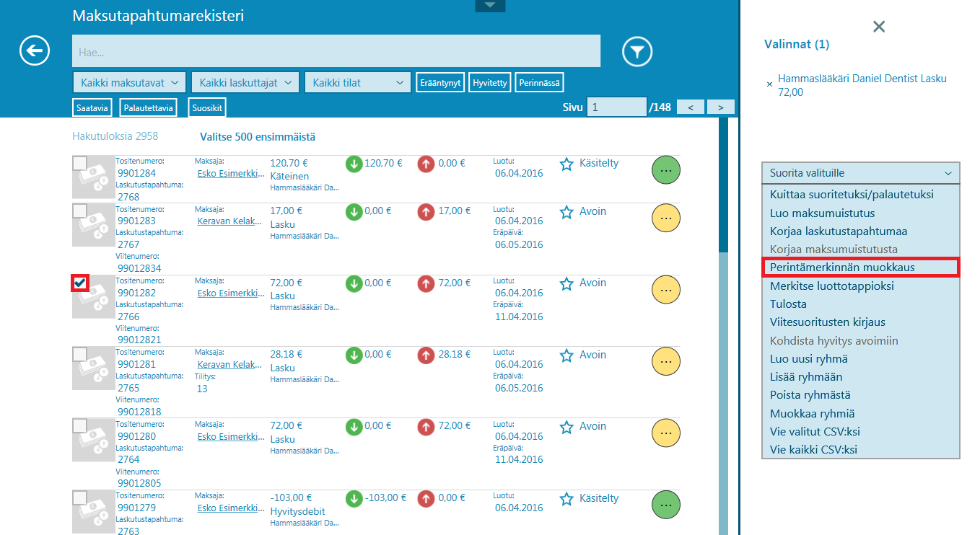The height and width of the screenshot is (535, 980).
Task: Uncheck the checkbox for receipt 9901282
Action: [x=80, y=283]
